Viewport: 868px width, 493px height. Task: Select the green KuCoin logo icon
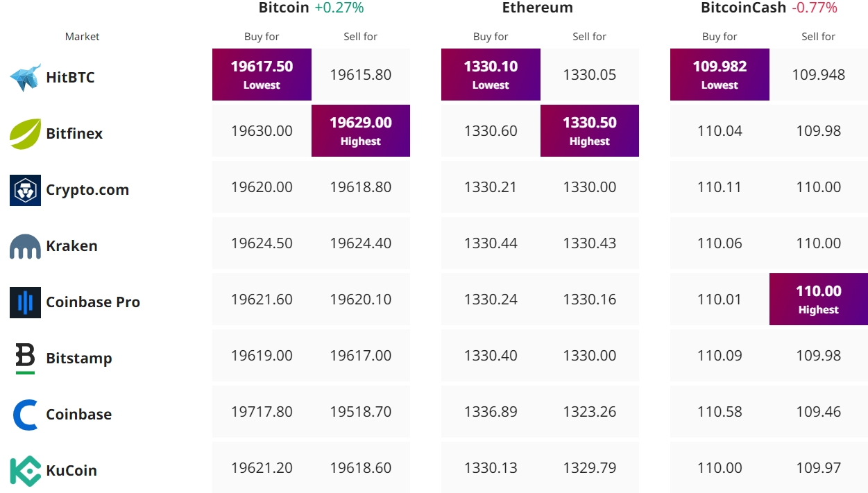tap(25, 471)
